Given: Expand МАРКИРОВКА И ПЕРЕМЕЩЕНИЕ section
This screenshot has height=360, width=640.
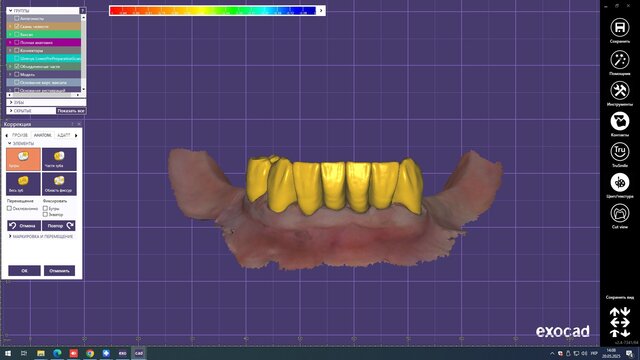Looking at the screenshot, I should [x=10, y=236].
